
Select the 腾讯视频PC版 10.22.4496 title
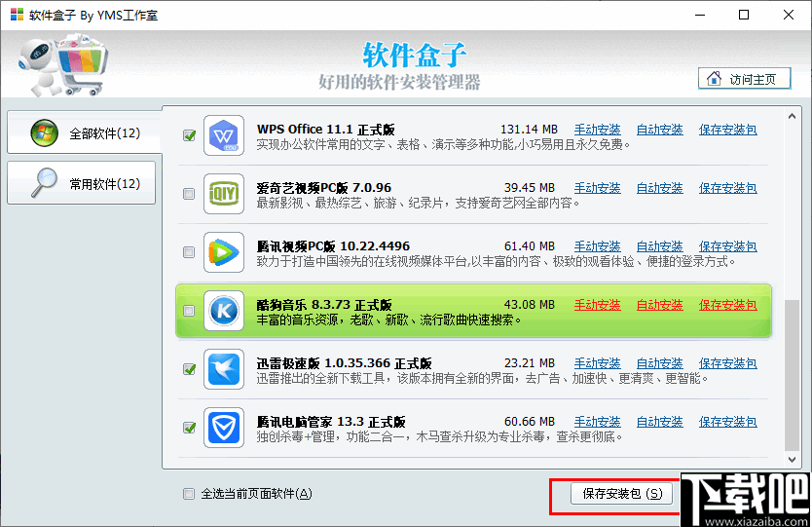point(333,246)
